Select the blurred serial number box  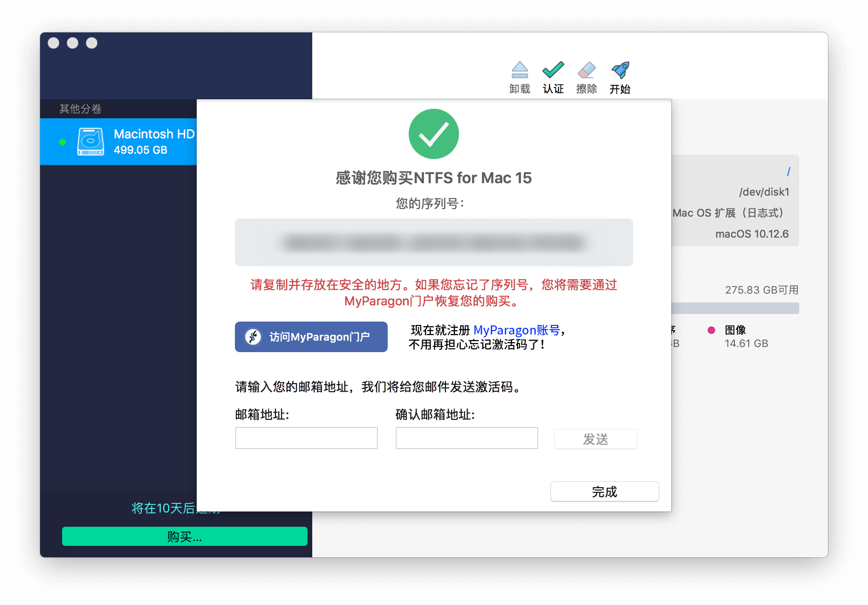click(x=434, y=242)
